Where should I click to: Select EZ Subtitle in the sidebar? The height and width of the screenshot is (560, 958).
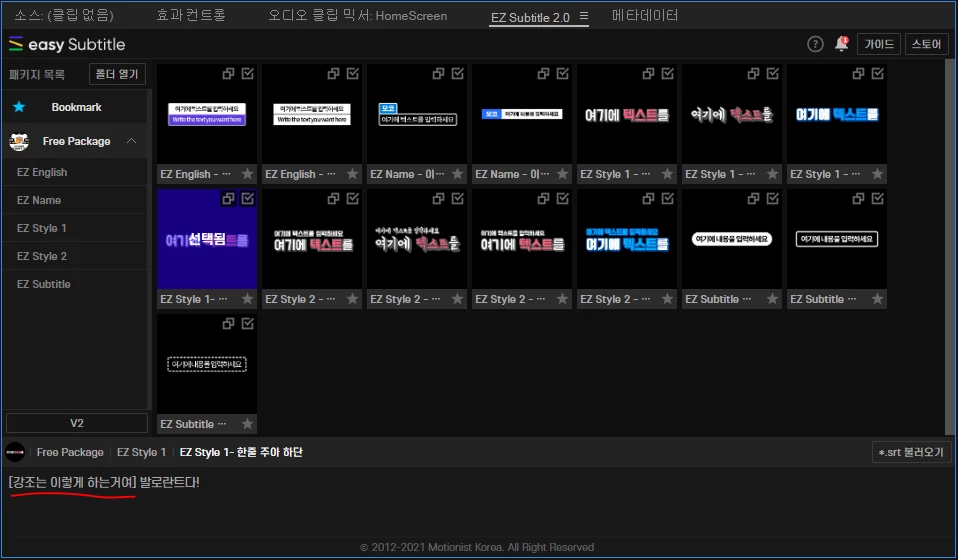75,285
